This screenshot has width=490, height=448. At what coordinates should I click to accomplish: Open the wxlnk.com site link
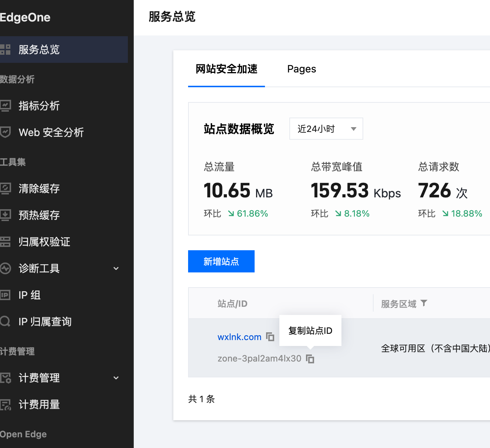pos(239,337)
